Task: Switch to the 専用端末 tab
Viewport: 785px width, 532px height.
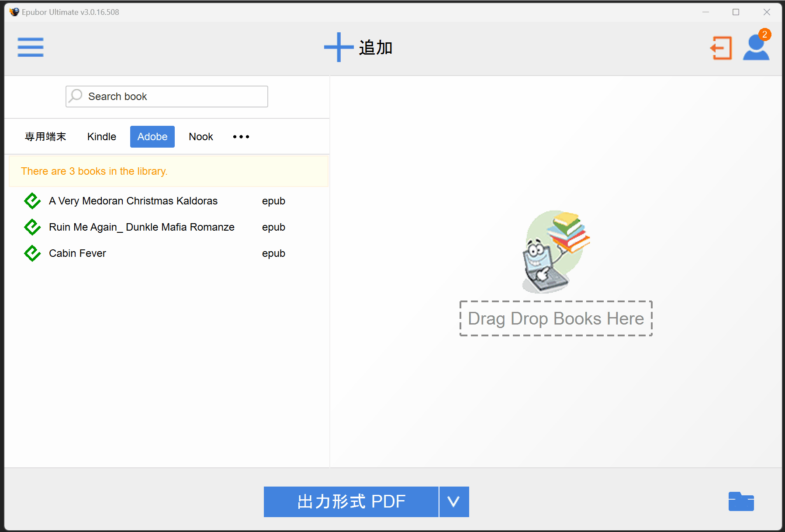Action: 45,136
